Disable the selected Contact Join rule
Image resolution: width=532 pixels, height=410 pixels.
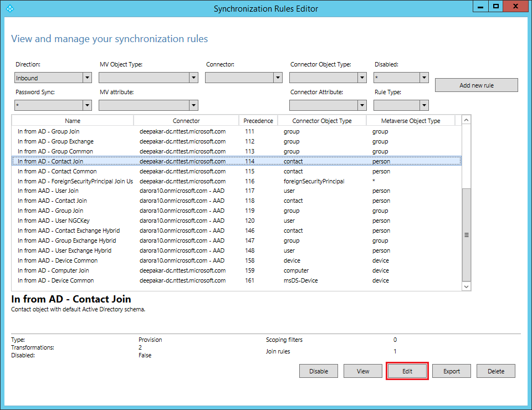(x=318, y=371)
